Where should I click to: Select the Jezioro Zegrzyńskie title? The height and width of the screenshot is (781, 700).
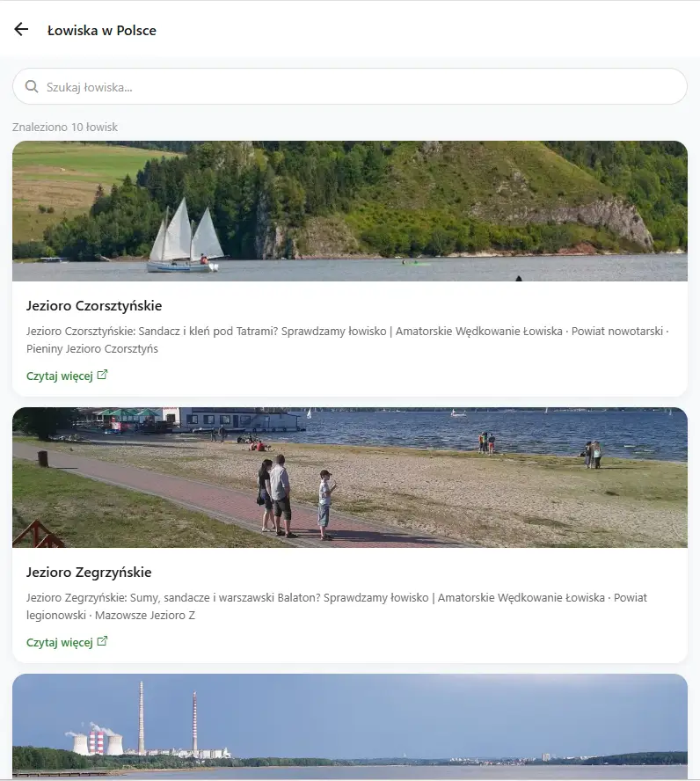coord(89,573)
